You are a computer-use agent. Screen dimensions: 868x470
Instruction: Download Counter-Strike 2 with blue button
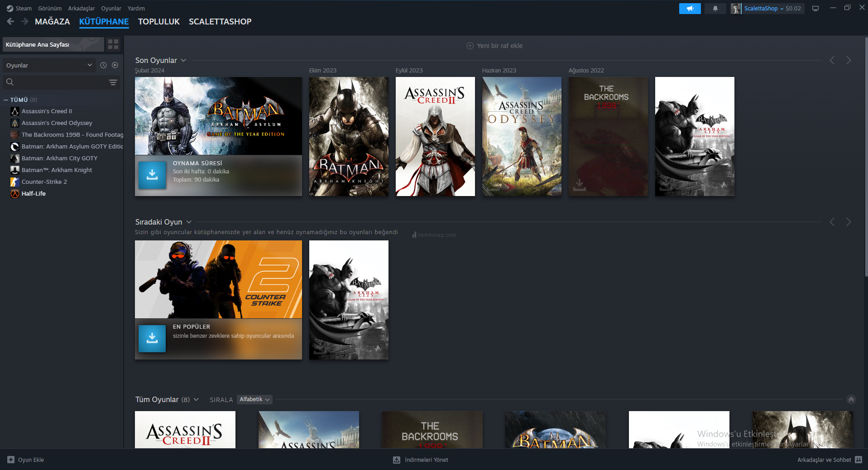click(x=152, y=338)
